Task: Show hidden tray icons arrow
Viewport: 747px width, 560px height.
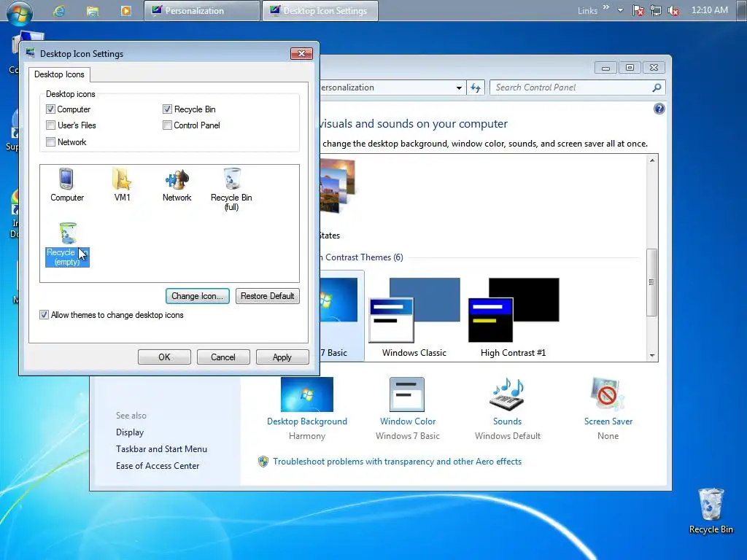Action: point(620,10)
